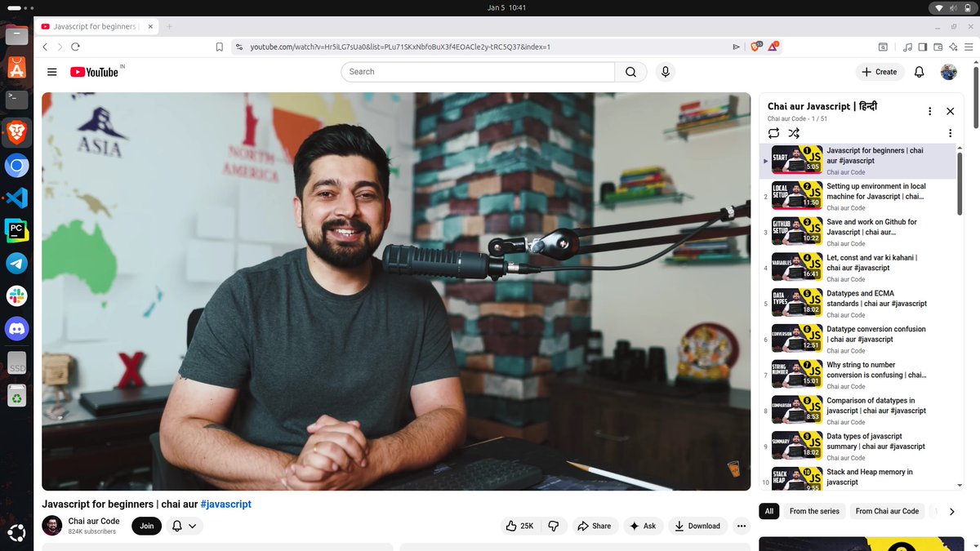Join the Chai aur Code channel
Image resolution: width=980 pixels, height=551 pixels.
pyautogui.click(x=147, y=526)
